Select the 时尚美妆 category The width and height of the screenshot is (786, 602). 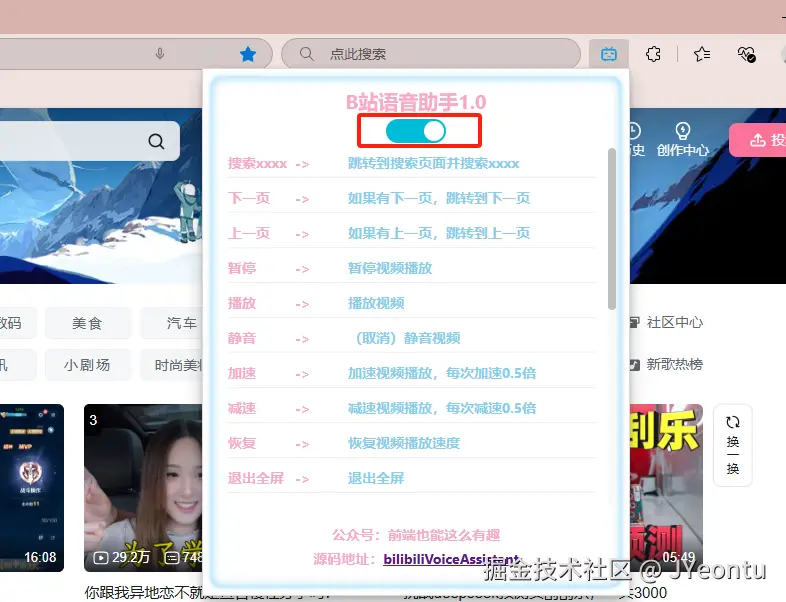click(172, 365)
